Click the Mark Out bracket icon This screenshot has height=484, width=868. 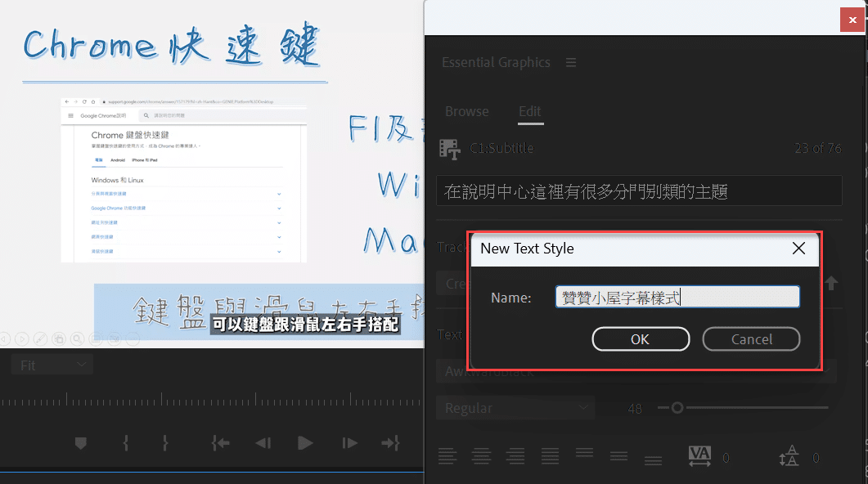point(165,443)
